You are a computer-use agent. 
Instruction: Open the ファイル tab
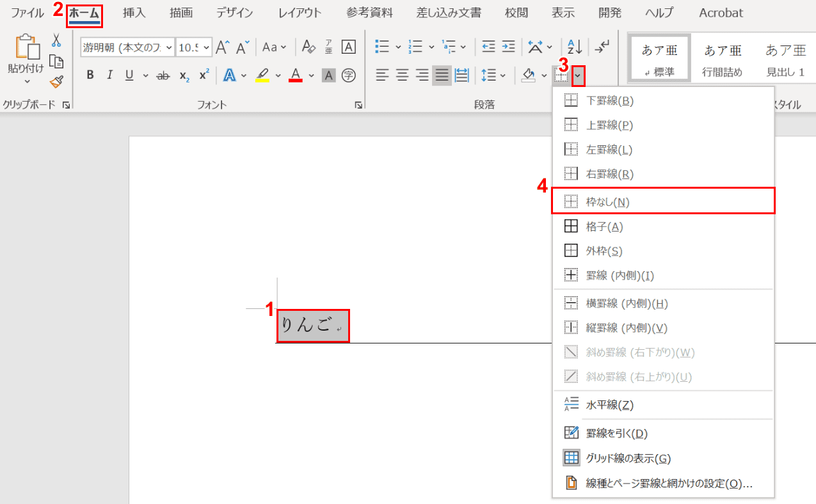tap(27, 13)
